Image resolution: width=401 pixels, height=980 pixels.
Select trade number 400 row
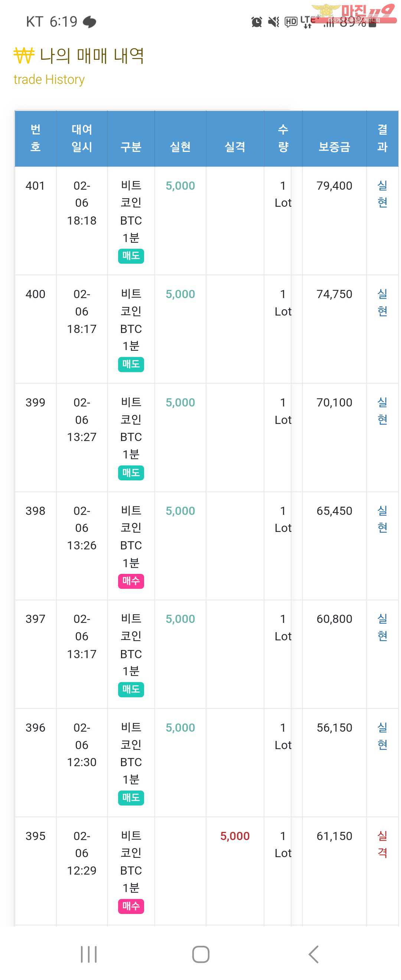click(35, 294)
